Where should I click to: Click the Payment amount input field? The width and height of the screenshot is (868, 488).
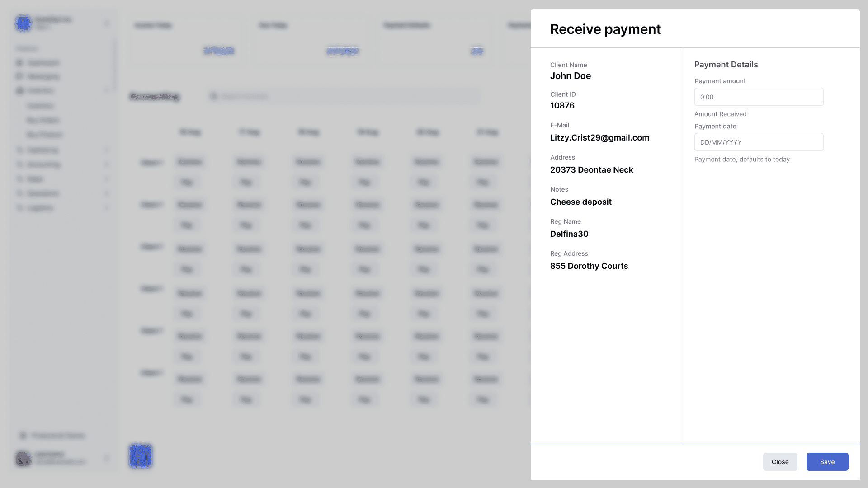click(x=759, y=97)
